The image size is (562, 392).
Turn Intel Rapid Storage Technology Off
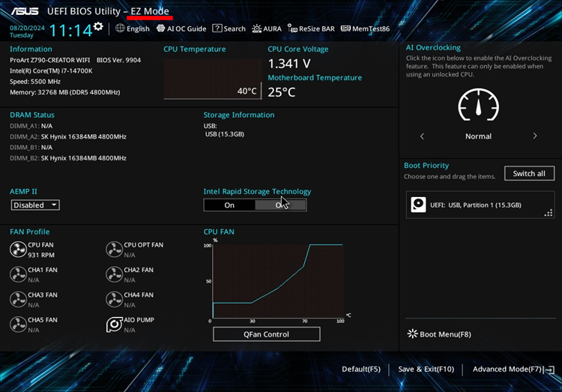[x=281, y=205]
